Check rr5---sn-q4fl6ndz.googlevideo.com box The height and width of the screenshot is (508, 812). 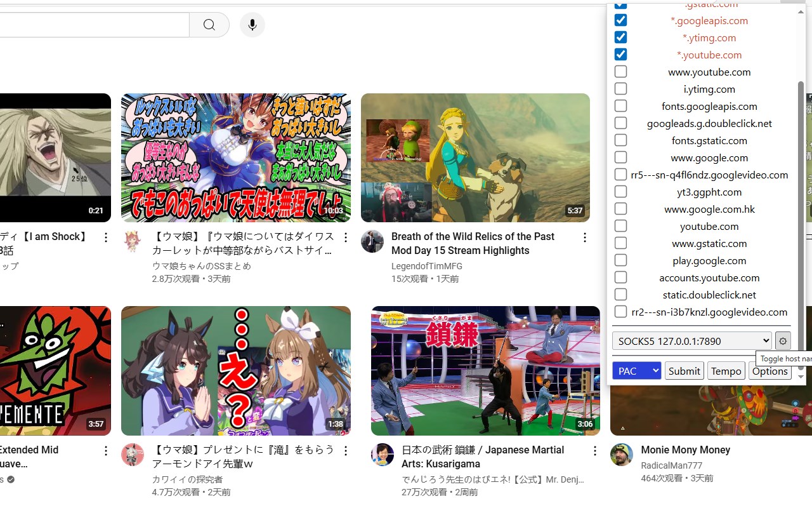click(x=620, y=175)
